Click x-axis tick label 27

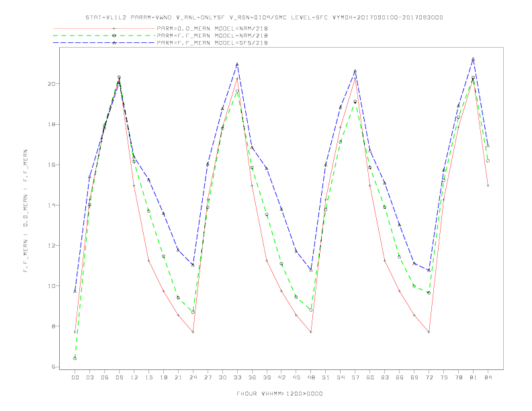point(208,377)
